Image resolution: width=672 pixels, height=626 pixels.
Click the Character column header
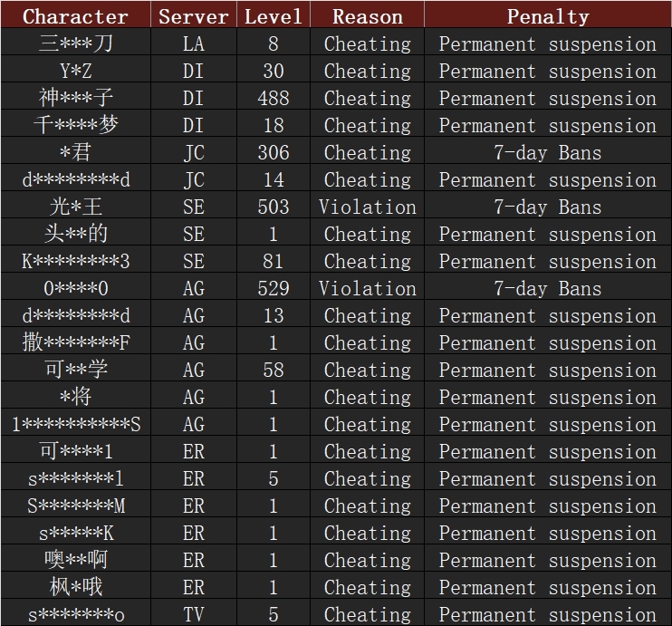pos(75,16)
